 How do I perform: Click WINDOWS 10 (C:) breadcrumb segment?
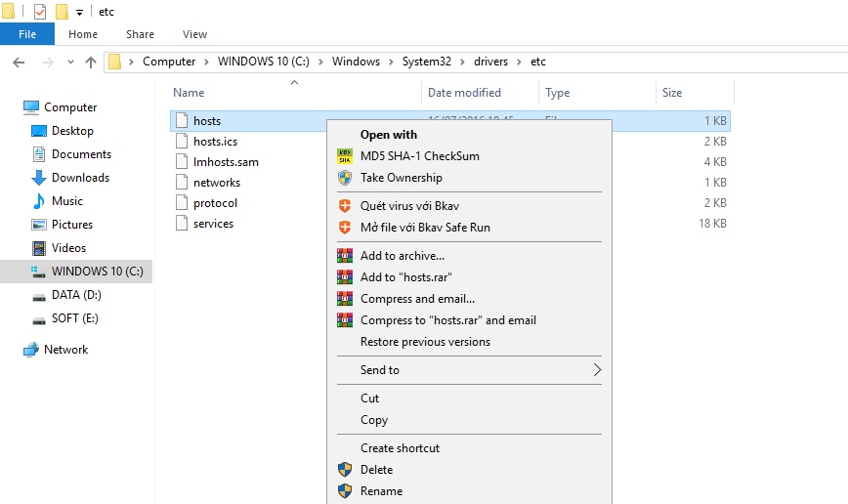[264, 62]
